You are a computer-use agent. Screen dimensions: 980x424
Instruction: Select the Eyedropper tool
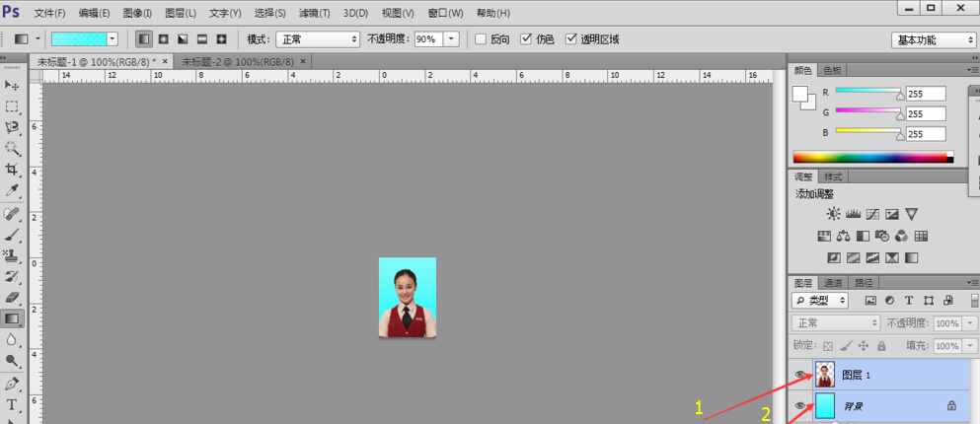tap(12, 190)
